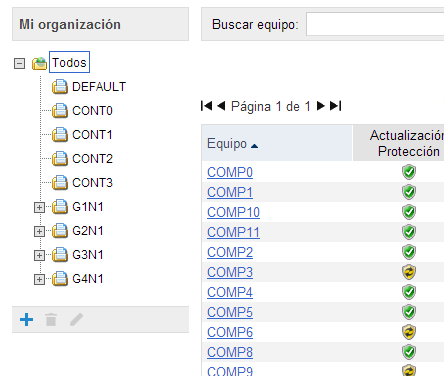Open the COMP8 computer link
This screenshot has height=376, width=444.
click(230, 352)
